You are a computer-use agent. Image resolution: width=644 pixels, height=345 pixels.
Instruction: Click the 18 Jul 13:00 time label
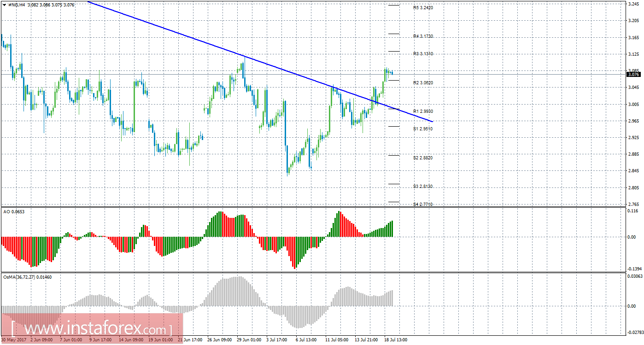tap(396, 340)
